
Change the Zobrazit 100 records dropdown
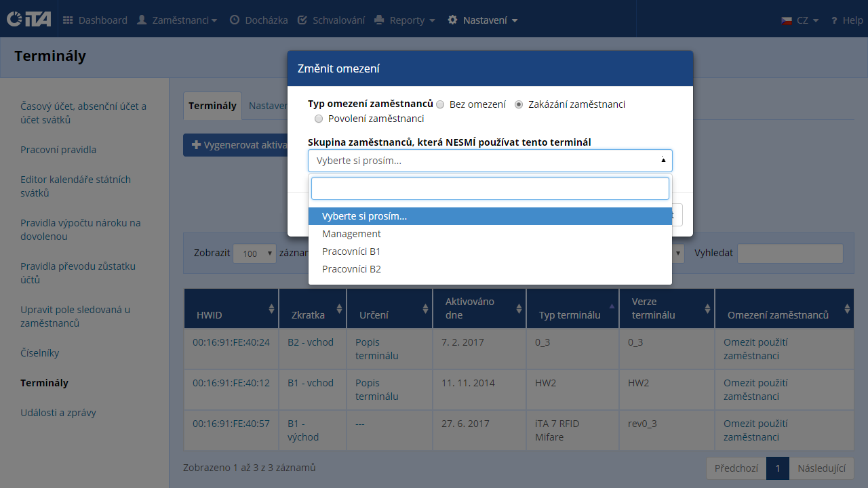(254, 253)
